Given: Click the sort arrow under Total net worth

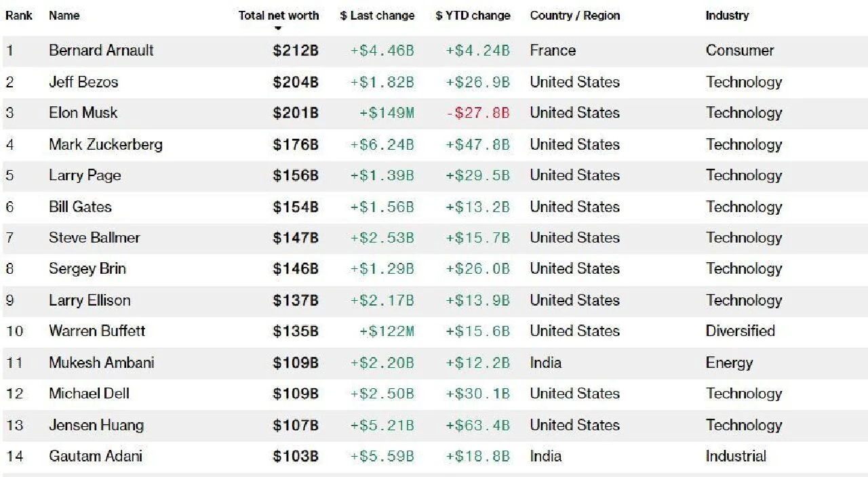Looking at the screenshot, I should point(278,28).
